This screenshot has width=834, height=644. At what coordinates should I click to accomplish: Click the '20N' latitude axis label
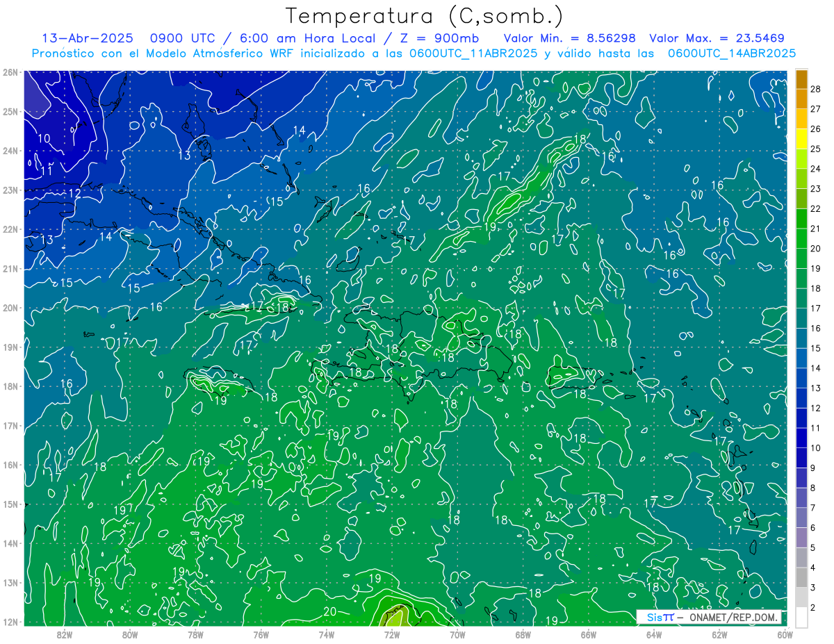coord(10,308)
